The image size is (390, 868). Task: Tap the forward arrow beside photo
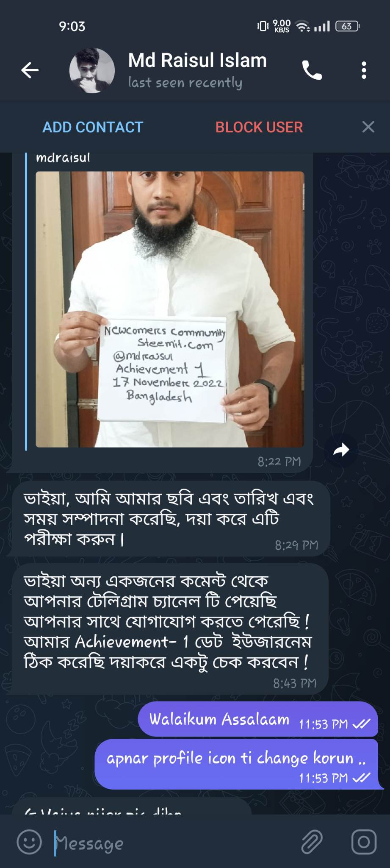pos(341,450)
